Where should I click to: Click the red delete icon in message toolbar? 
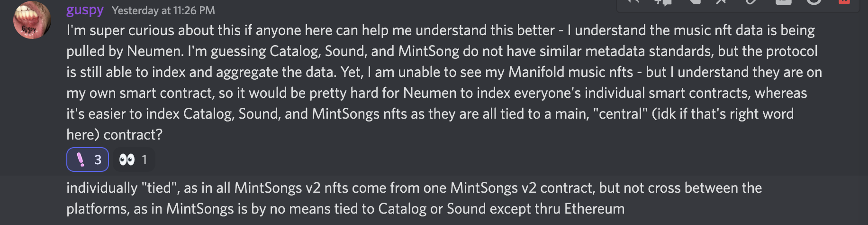pyautogui.click(x=844, y=1)
